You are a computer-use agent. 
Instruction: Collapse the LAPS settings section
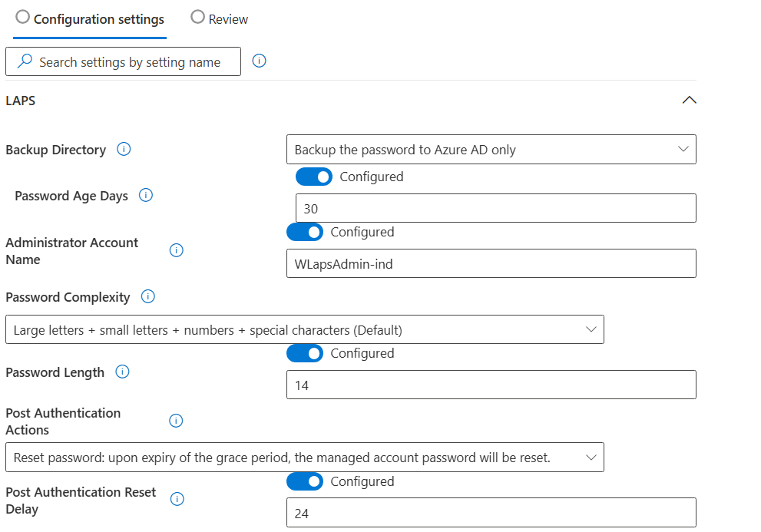(x=689, y=100)
